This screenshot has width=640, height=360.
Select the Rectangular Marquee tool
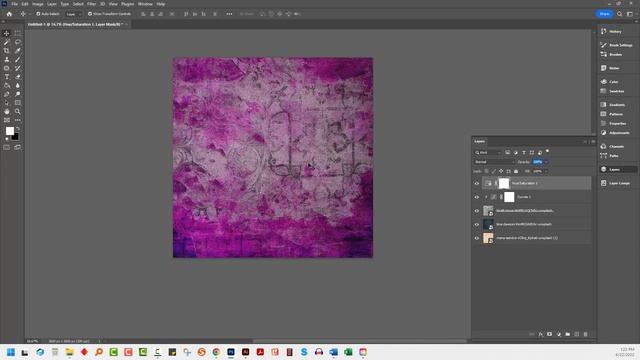[18, 33]
